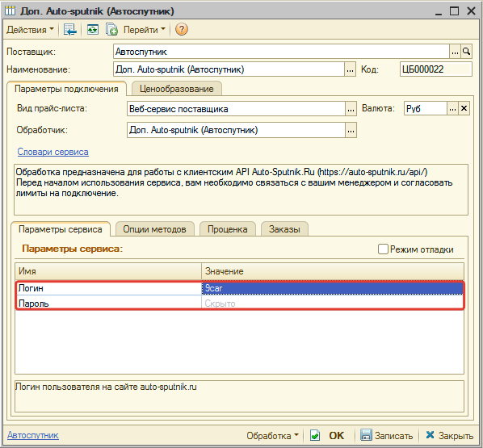The image size is (483, 448).
Task: Click the find-in-list toolbar icon
Action: [x=69, y=30]
